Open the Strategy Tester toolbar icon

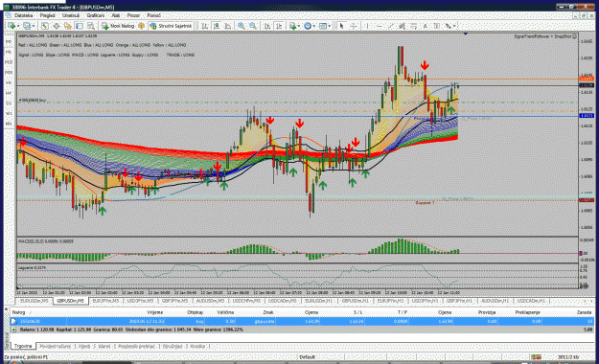91,26
